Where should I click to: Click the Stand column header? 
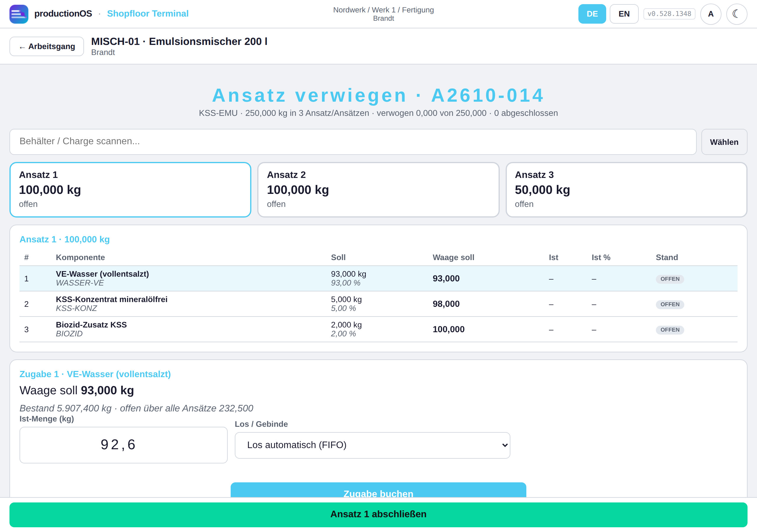[667, 257]
